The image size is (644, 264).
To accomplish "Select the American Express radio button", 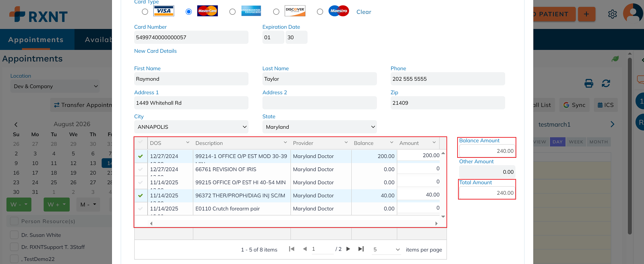I will click(232, 12).
